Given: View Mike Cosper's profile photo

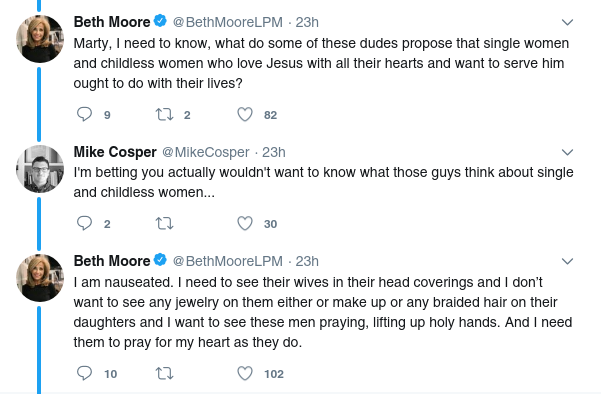Looking at the screenshot, I should click(40, 169).
